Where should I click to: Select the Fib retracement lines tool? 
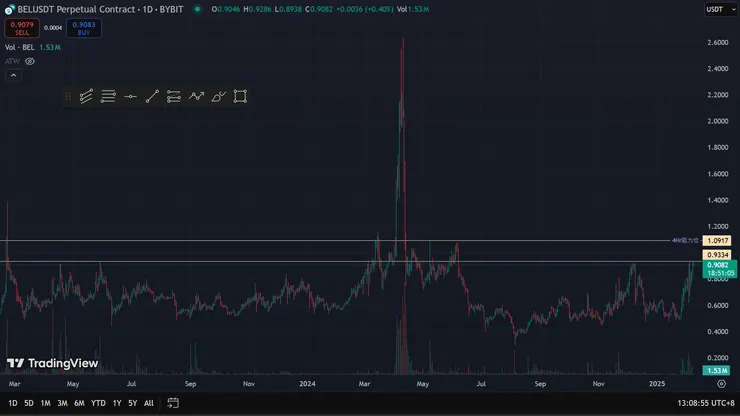(x=108, y=96)
